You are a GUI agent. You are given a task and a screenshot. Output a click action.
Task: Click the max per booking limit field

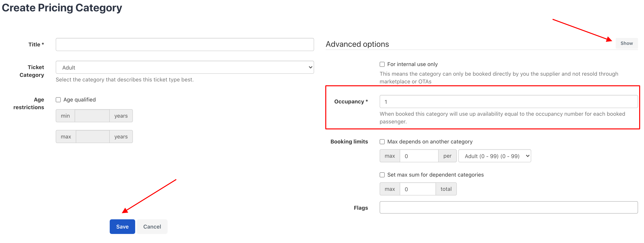point(419,156)
